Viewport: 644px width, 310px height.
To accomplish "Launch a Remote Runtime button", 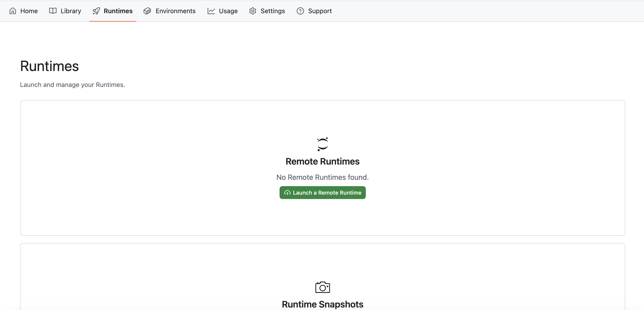I will coord(322,193).
